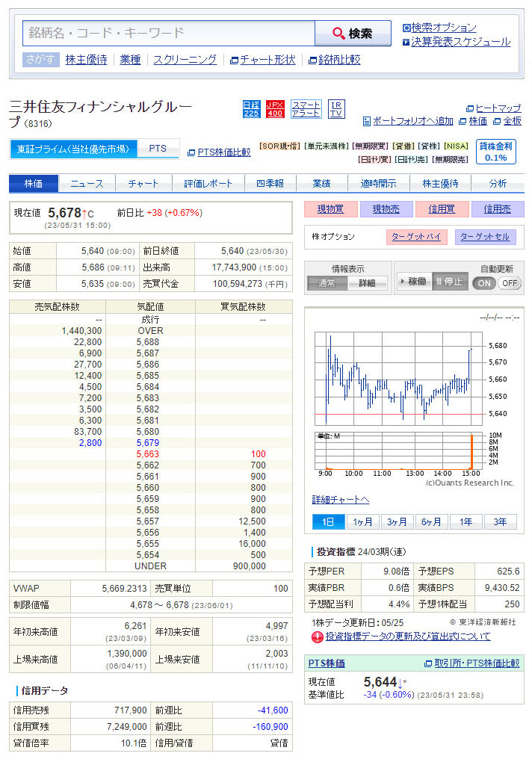This screenshot has width=532, height=762.
Task: Switch info display to 詳細
Action: point(367,283)
